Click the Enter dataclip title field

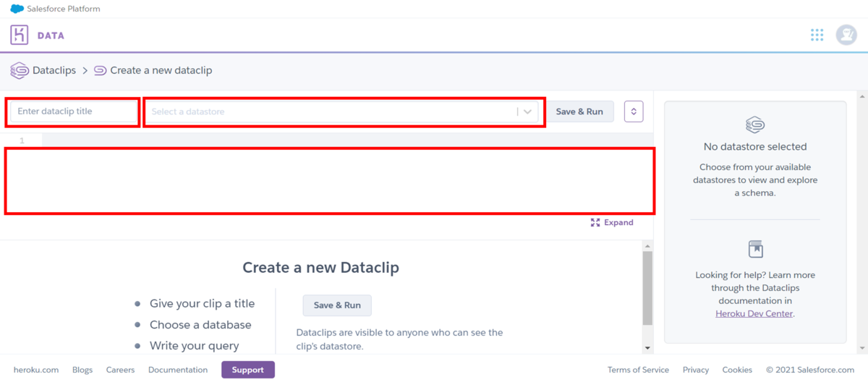(x=73, y=111)
